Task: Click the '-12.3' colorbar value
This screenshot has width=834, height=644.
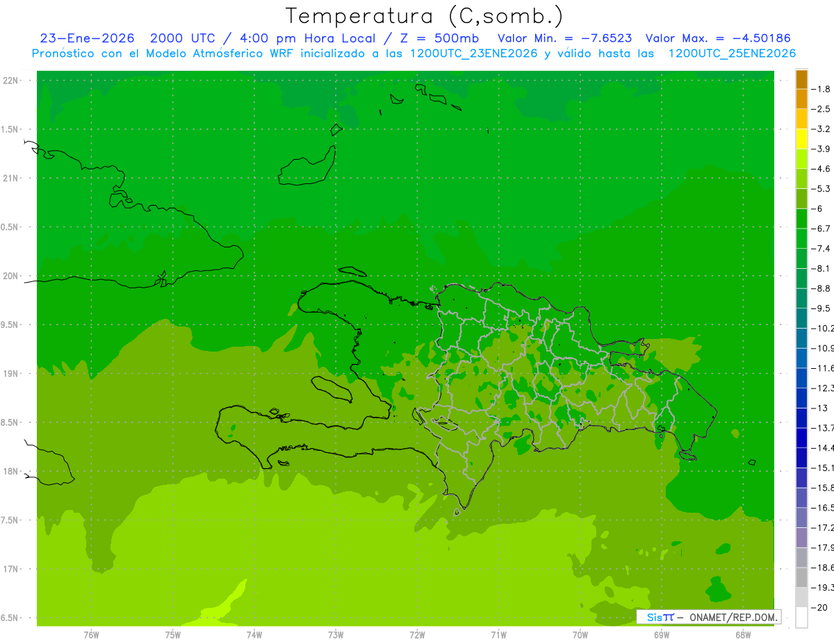Action: (824, 388)
